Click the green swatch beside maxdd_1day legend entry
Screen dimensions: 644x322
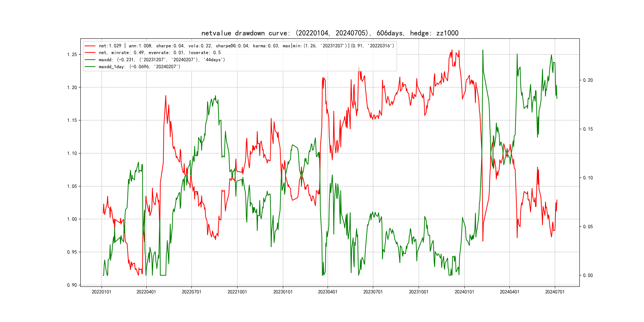[x=90, y=67]
